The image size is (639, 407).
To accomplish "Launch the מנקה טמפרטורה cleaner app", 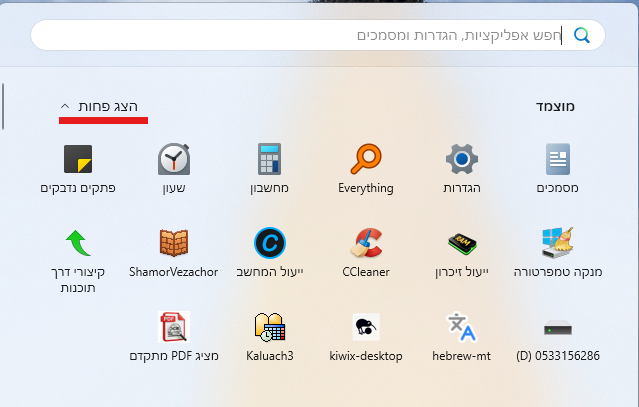I will (558, 243).
